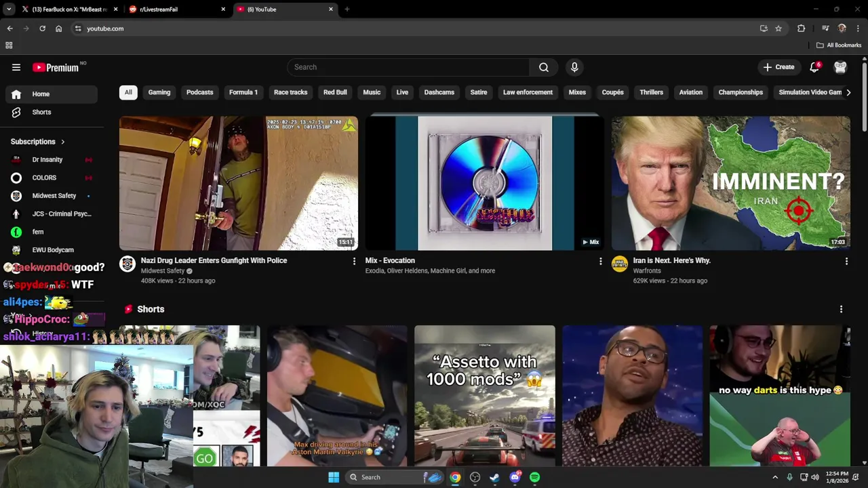Open the notifications bell
The image size is (868, 488).
814,67
